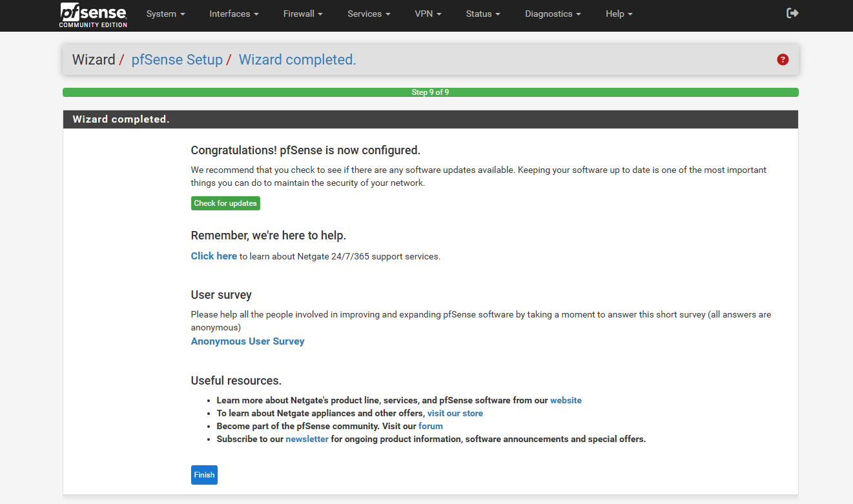The width and height of the screenshot is (853, 504).
Task: Follow the 'Click here' support link
Action: click(214, 256)
